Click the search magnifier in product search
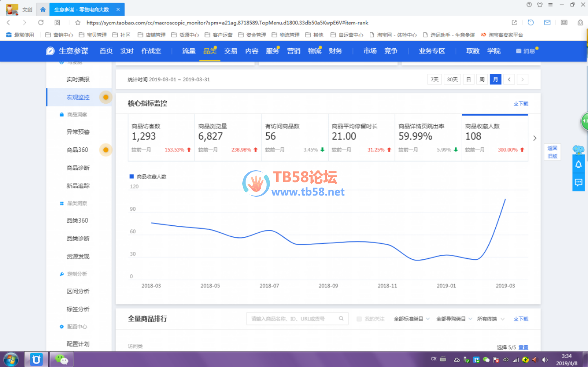Image resolution: width=588 pixels, height=367 pixels. 341,319
